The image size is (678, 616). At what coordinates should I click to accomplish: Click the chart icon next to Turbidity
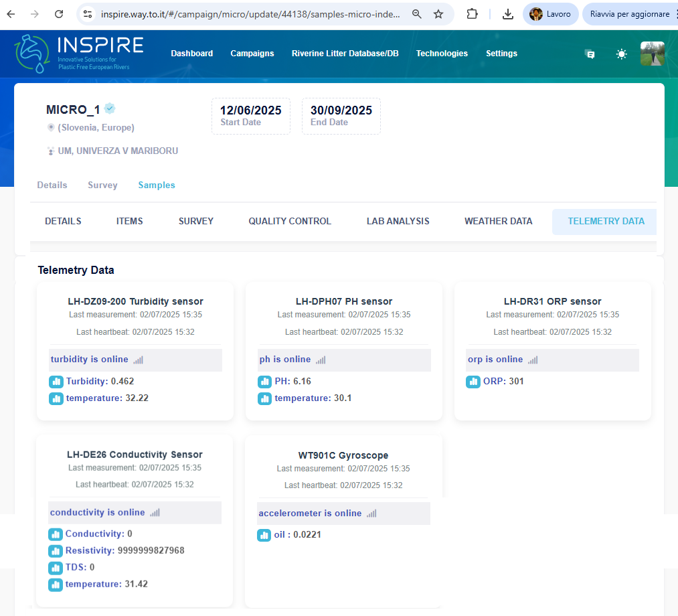pos(56,382)
